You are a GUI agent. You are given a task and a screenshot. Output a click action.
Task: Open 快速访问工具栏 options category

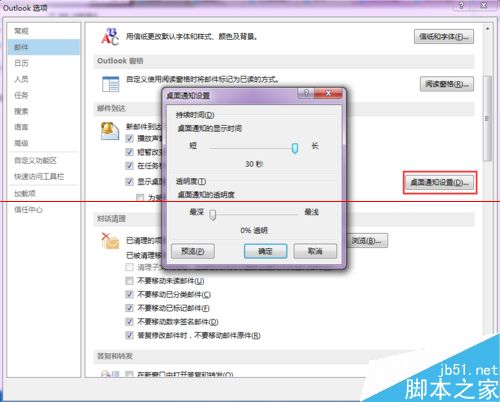pyautogui.click(x=44, y=176)
